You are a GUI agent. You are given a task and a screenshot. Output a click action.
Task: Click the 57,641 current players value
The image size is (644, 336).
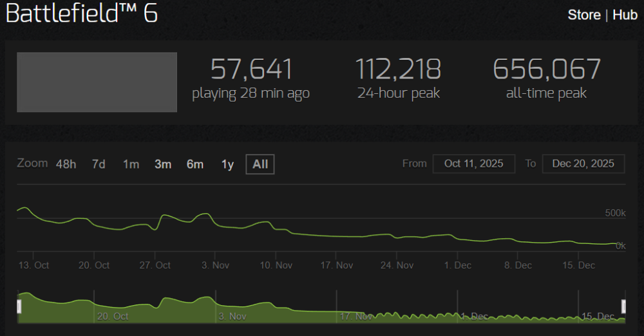tap(251, 69)
